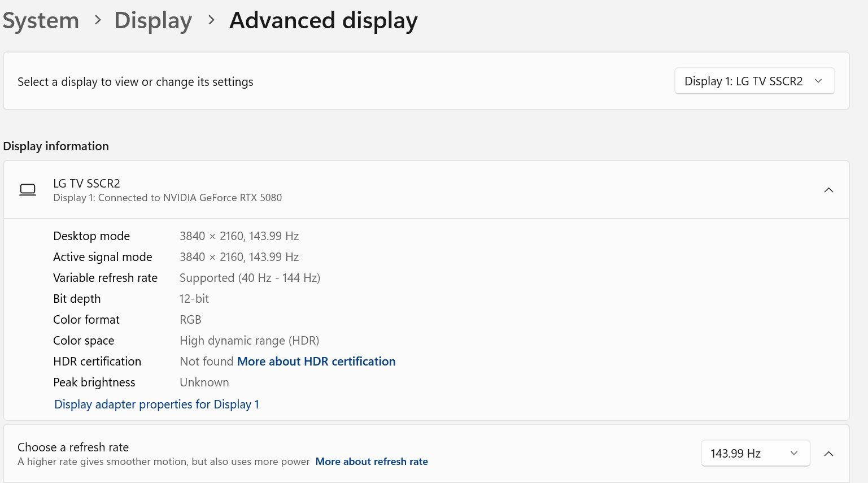Navigate to Display in the breadcrumb
The width and height of the screenshot is (868, 483).
pyautogui.click(x=153, y=21)
